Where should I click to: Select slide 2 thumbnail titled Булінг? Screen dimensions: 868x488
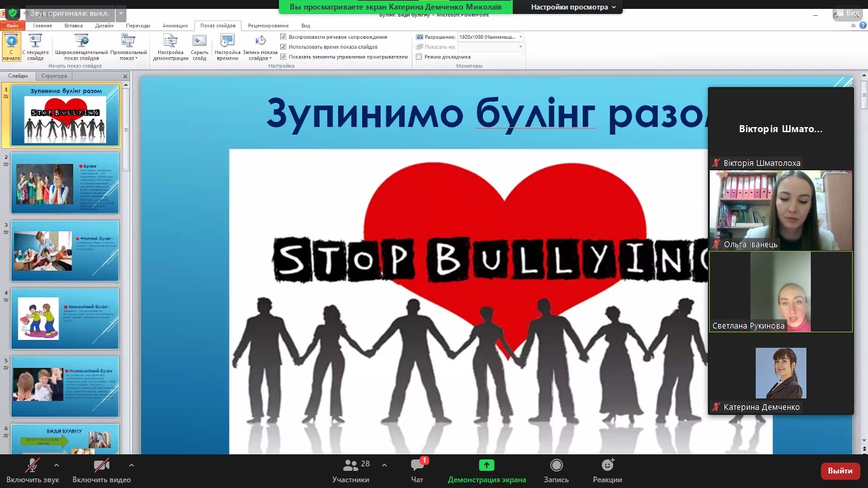click(65, 183)
